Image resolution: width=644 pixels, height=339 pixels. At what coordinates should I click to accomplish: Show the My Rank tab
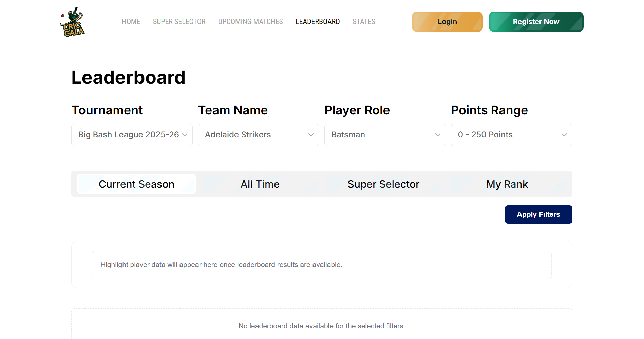point(507,184)
